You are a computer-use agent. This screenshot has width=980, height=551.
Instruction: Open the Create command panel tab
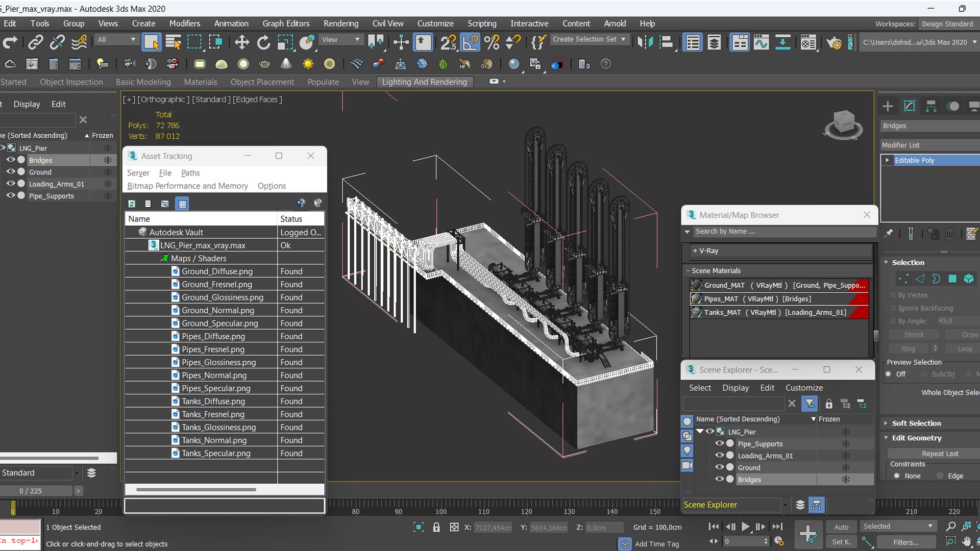888,106
